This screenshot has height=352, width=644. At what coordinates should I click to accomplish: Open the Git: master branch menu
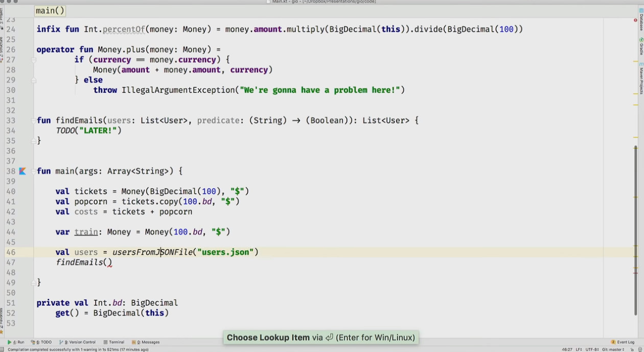(x=613, y=349)
